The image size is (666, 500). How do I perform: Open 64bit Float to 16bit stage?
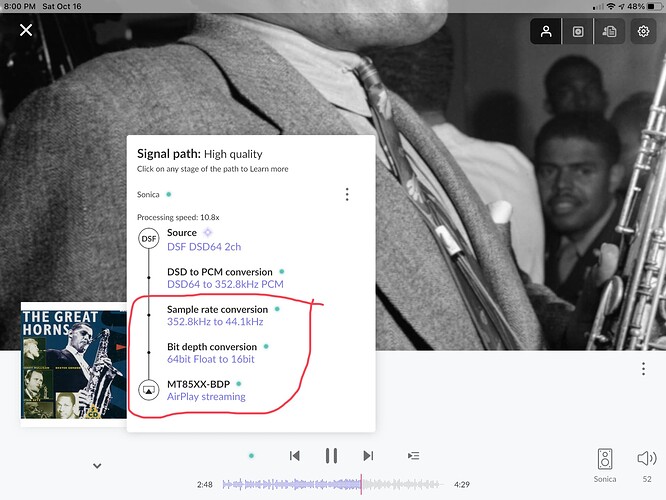[211, 359]
